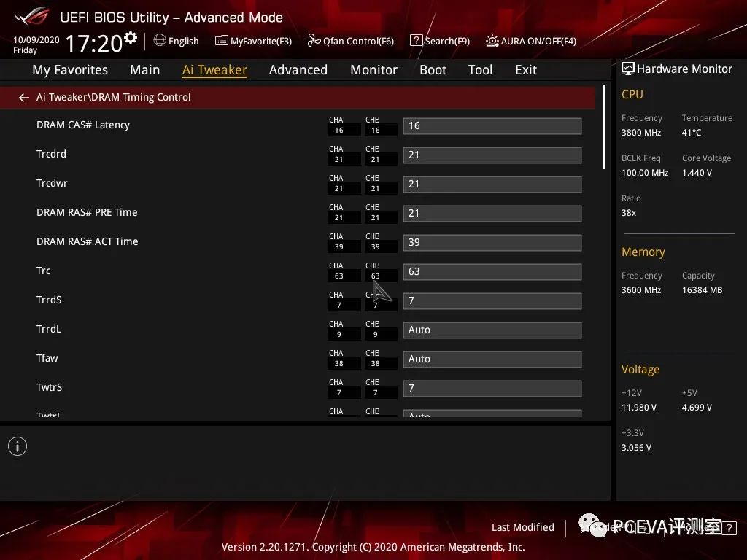Switch to the Advanced tab

pos(298,69)
